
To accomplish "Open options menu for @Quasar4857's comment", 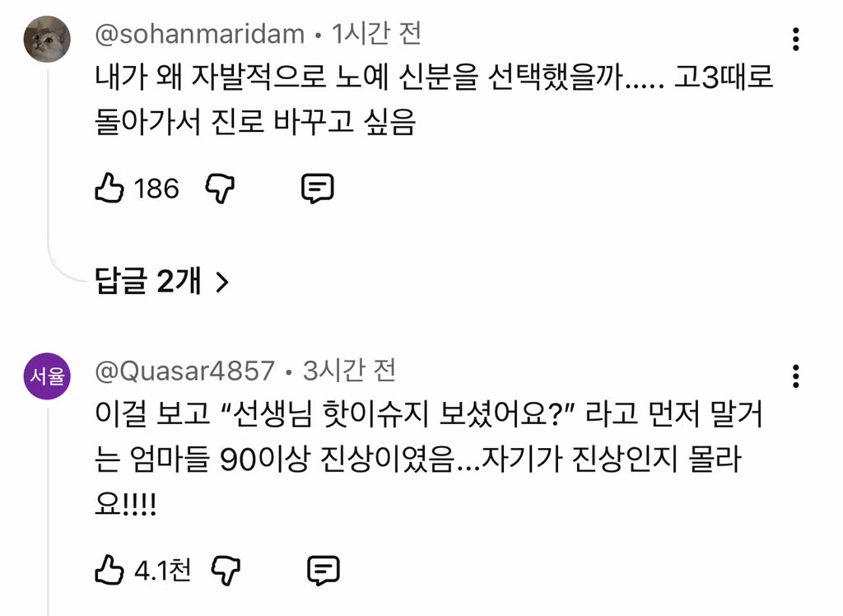I will point(795,376).
